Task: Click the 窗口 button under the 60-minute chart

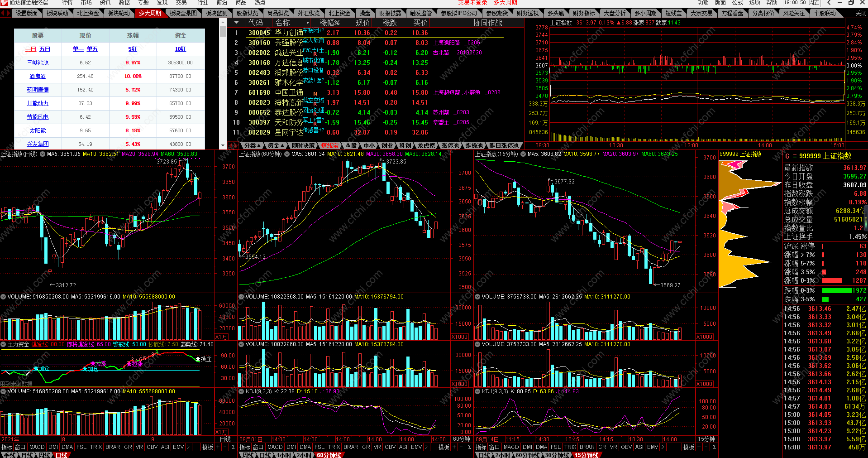Action: click(x=258, y=447)
